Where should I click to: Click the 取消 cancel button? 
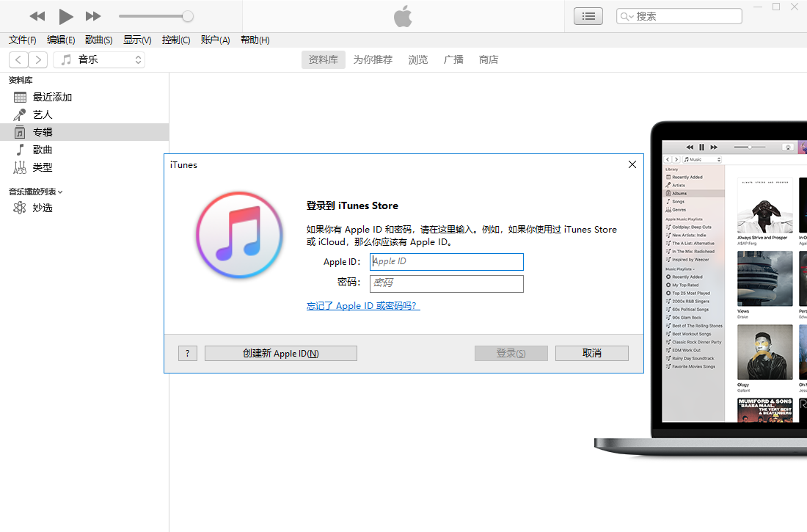(x=592, y=353)
